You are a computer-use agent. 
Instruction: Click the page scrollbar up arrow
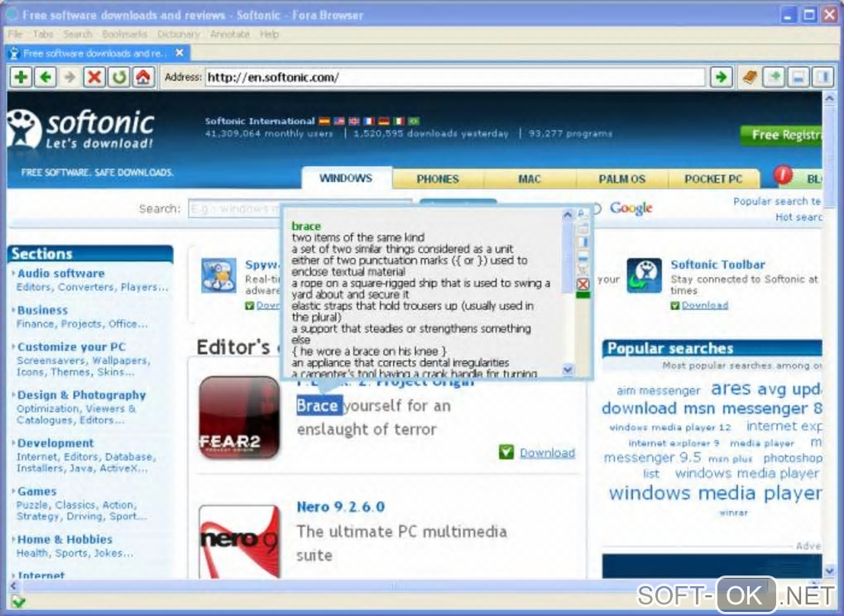(x=829, y=99)
